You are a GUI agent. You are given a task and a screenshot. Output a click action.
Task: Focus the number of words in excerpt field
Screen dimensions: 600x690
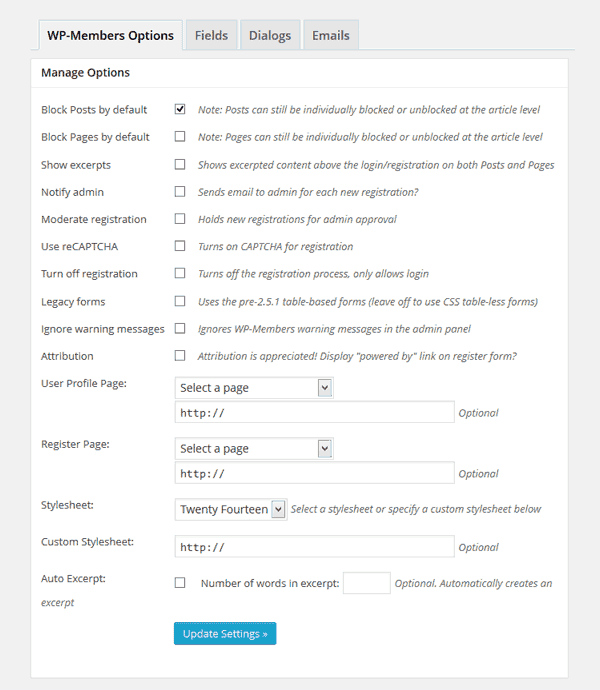(366, 583)
